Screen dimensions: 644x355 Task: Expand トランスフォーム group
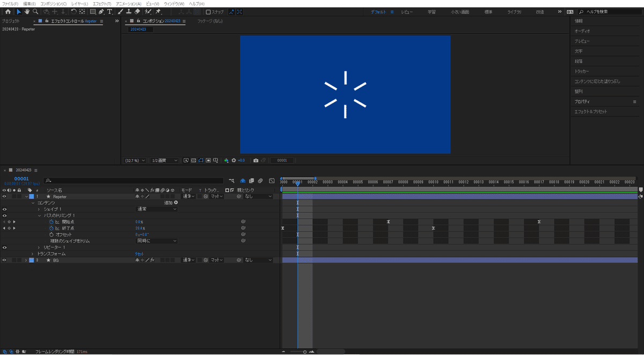[x=33, y=254]
